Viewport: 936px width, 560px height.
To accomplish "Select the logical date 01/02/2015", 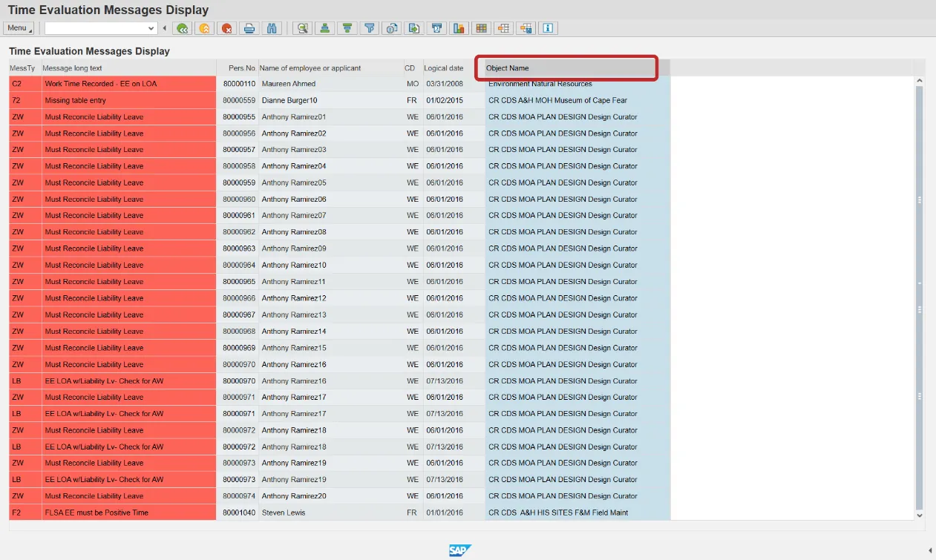I will pos(454,100).
